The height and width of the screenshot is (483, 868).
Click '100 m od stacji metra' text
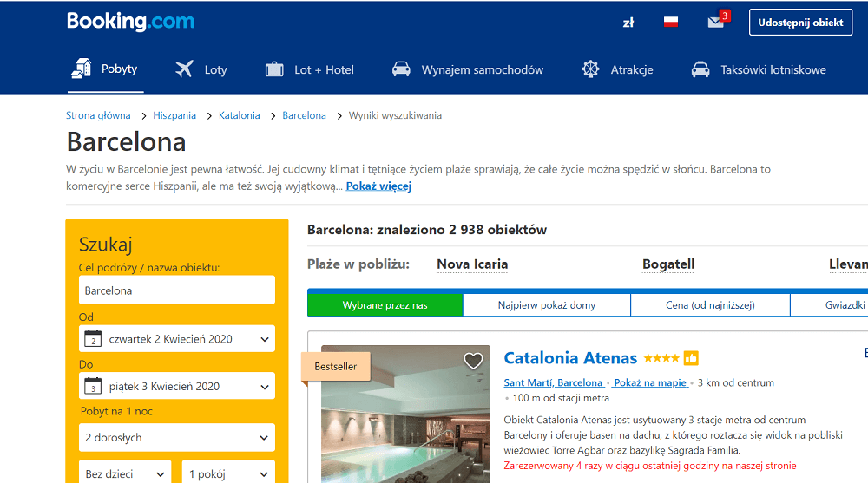[561, 398]
